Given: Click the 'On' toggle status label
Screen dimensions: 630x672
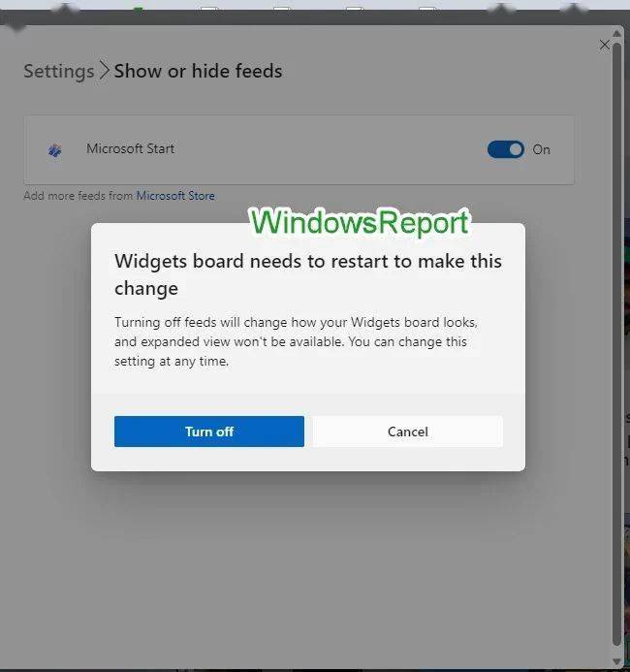Looking at the screenshot, I should point(542,149).
